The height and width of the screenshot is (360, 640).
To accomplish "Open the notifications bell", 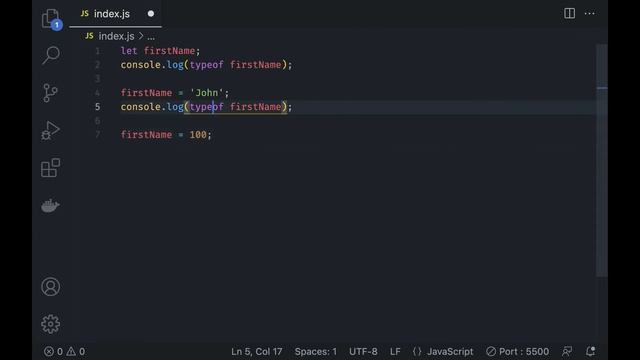I will click(x=590, y=351).
